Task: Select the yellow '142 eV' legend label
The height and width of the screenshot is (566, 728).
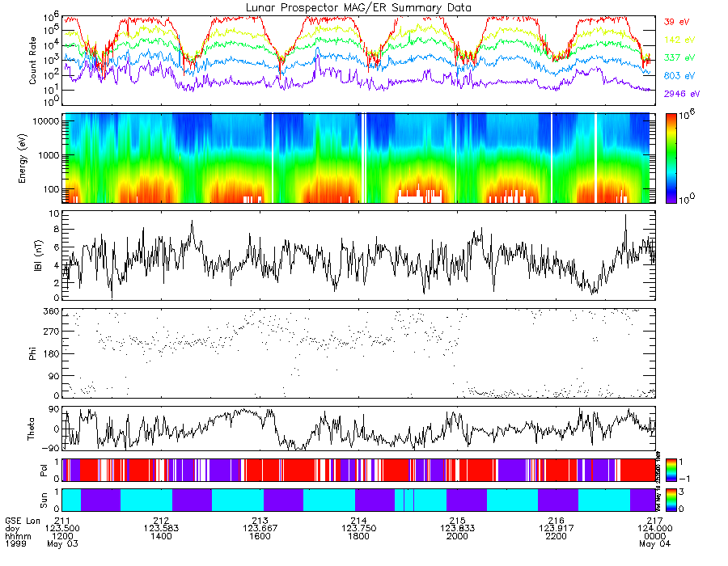Action: tap(679, 40)
